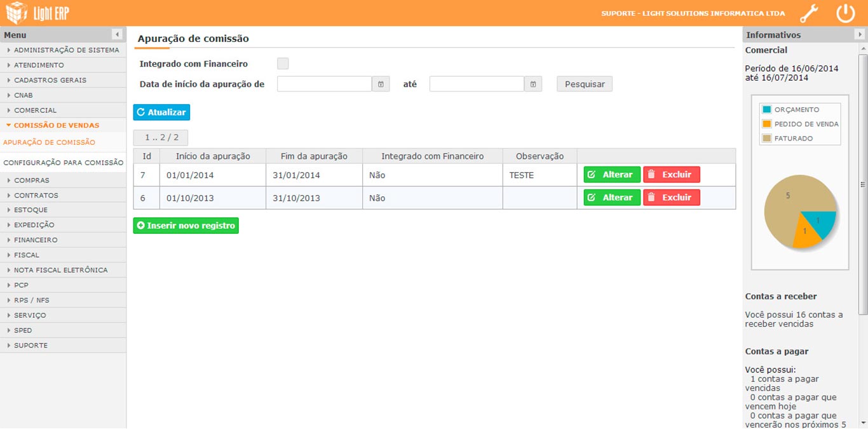Viewport: 868px width, 429px height.
Task: Open Configuração para Comissão menu item
Action: (x=63, y=163)
